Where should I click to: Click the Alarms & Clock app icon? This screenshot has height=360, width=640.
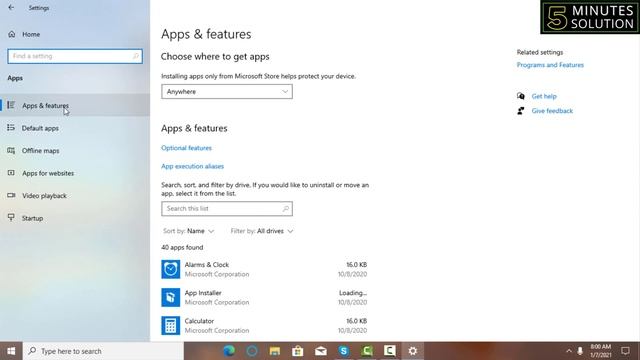tap(171, 269)
